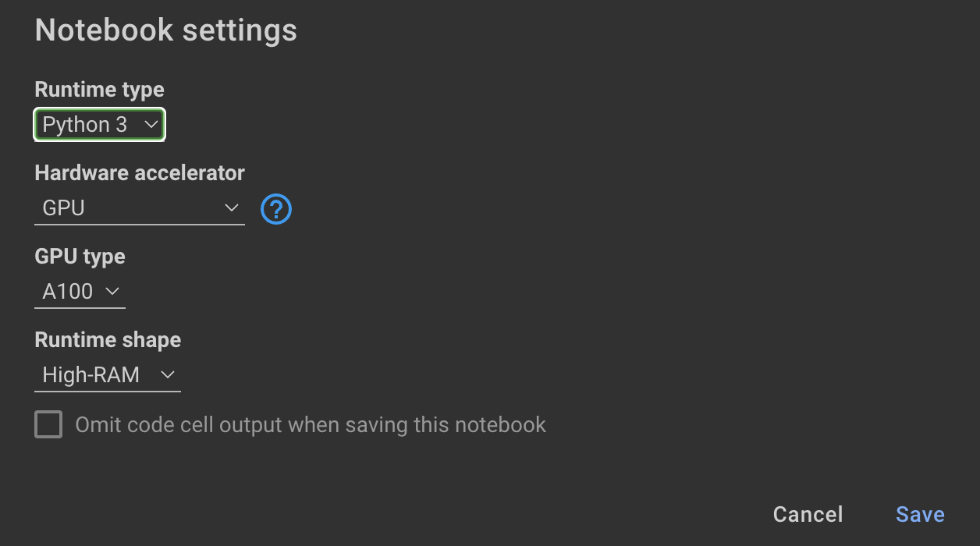The width and height of the screenshot is (980, 546).
Task: Click the GPU type chevron arrow
Action: (112, 291)
